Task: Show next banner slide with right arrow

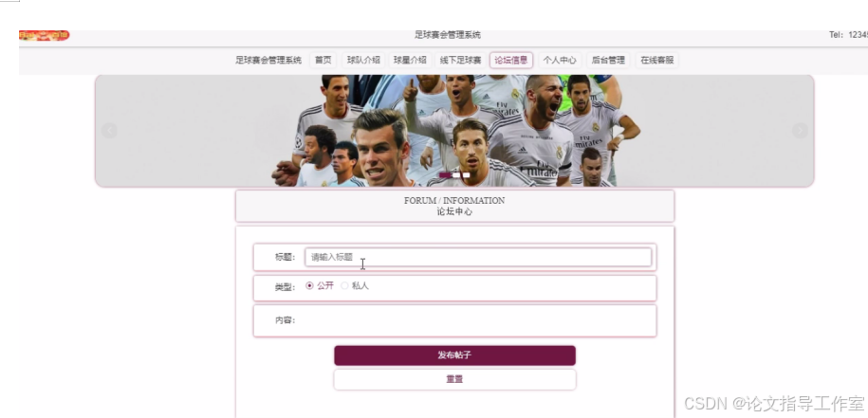Action: [x=800, y=131]
